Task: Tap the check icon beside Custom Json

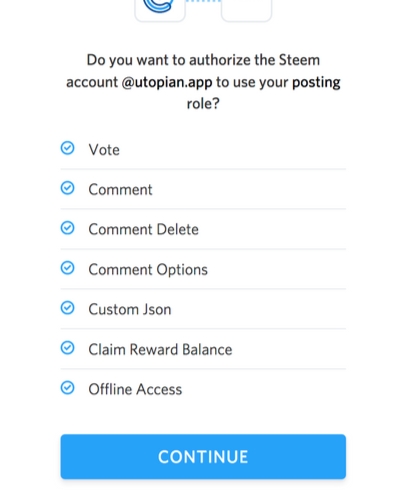Action: coord(67,308)
